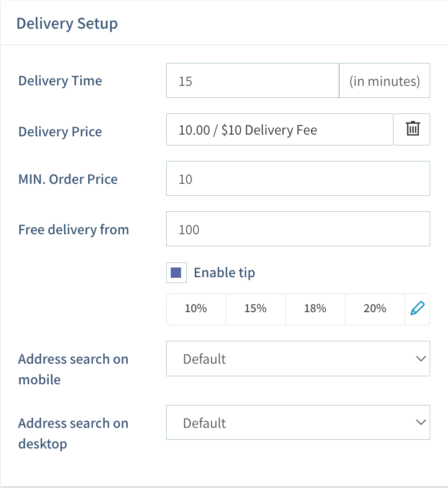
Task: Pick the 20% tip option
Action: click(375, 309)
